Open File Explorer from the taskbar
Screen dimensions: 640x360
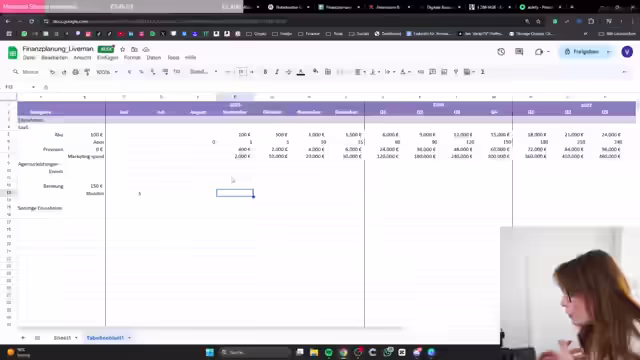coord(314,352)
